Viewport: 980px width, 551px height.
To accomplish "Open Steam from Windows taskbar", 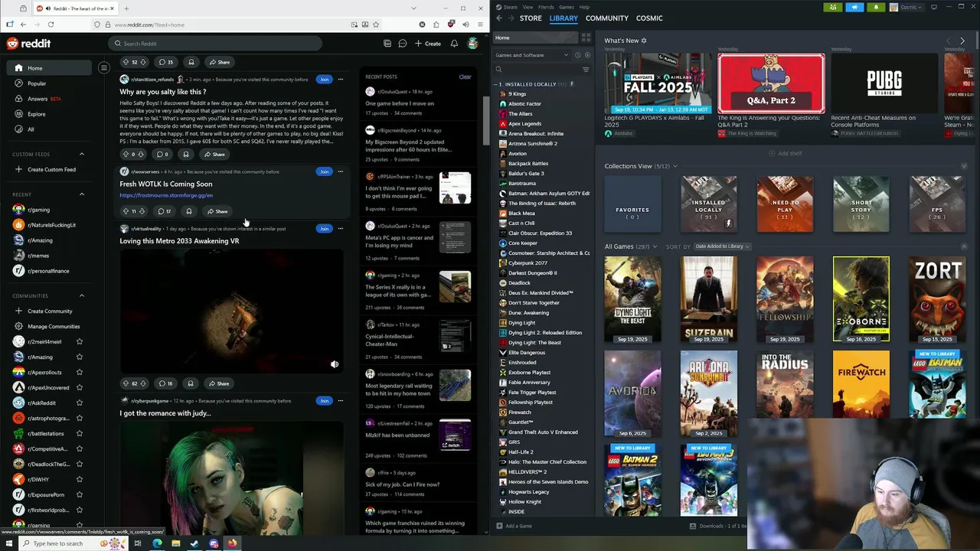I will coord(194,543).
